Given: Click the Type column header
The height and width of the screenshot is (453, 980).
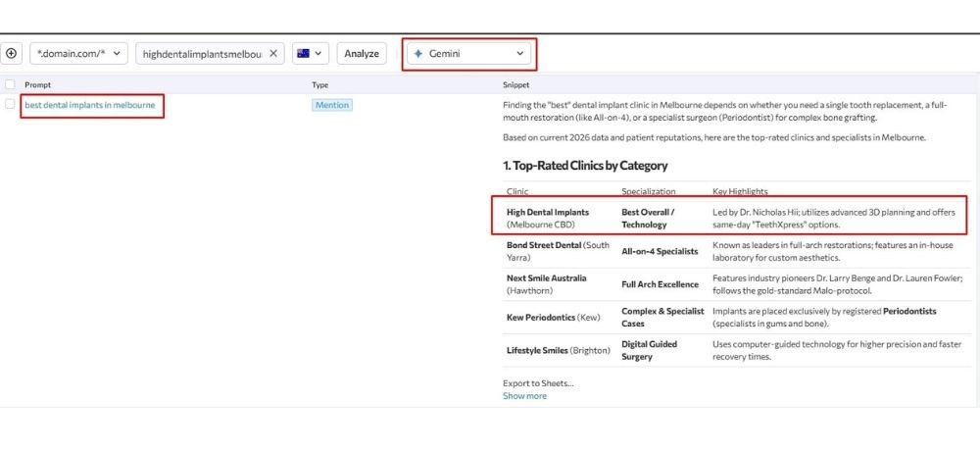Looking at the screenshot, I should [x=320, y=84].
